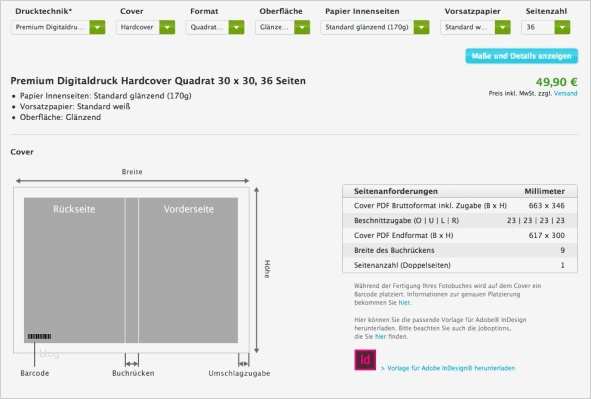Open the Format dropdown arrow
591x399 pixels.
pyautogui.click(x=236, y=27)
